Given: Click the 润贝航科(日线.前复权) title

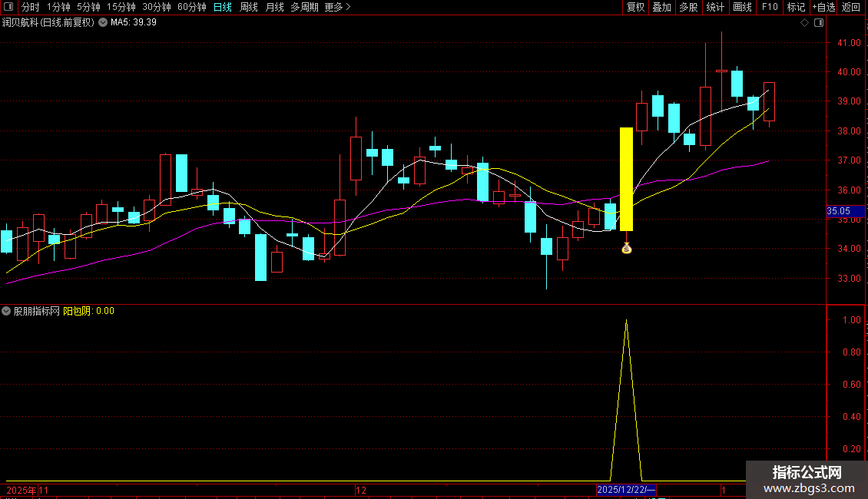Looking at the screenshot, I should (48, 23).
